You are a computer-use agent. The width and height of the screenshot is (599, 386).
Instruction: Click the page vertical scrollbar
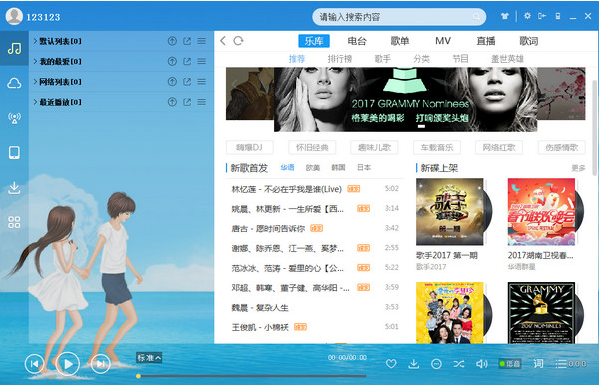pos(594,128)
